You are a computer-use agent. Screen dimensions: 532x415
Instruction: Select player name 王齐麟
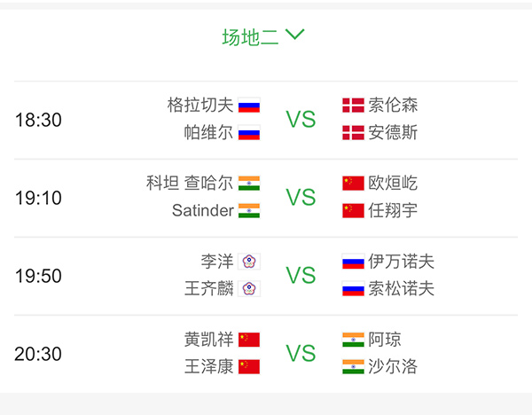click(x=208, y=289)
